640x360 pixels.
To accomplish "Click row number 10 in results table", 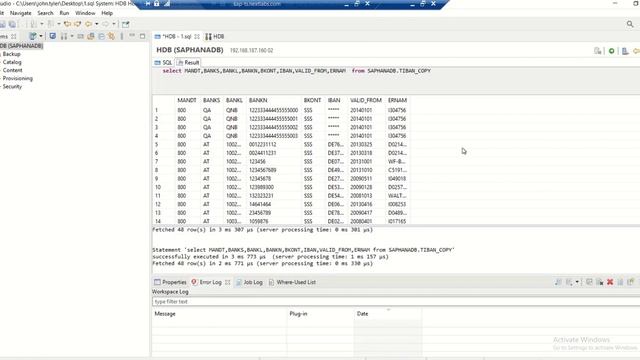I will 158,187.
